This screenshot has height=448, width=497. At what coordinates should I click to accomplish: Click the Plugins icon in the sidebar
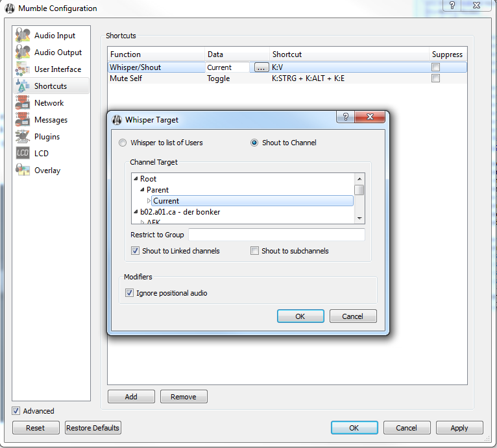23,136
